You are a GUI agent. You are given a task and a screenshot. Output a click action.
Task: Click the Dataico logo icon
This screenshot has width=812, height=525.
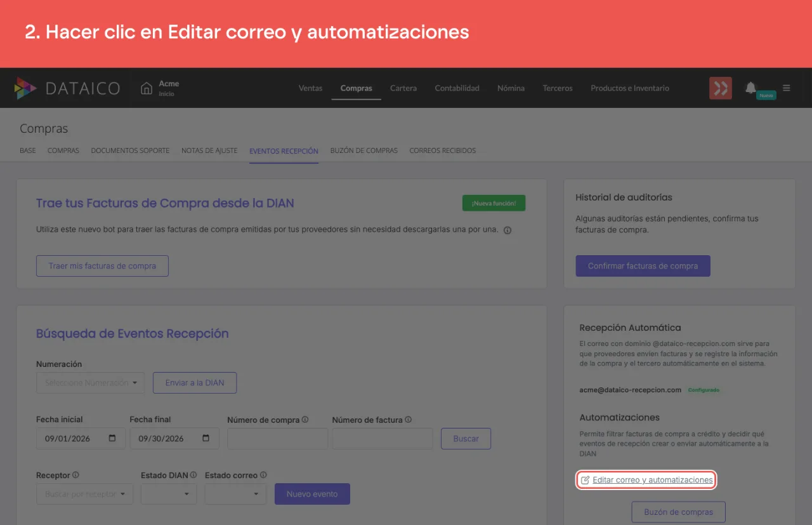(x=25, y=88)
